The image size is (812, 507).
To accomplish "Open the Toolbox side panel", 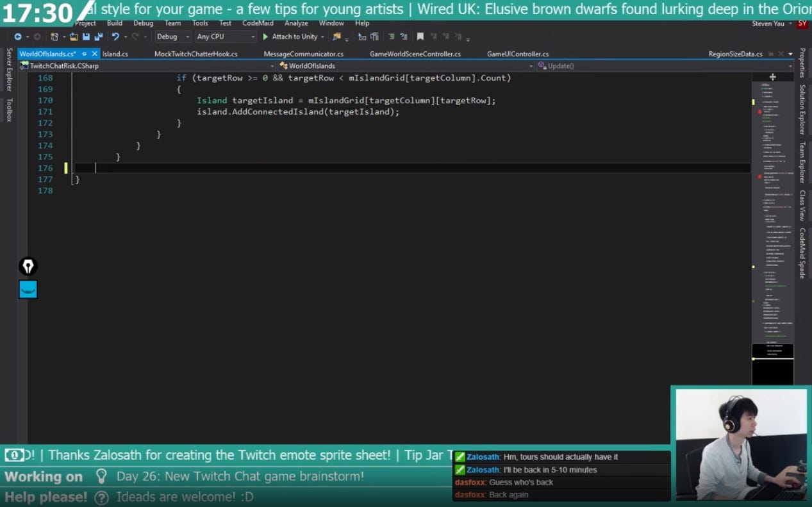I will [9, 110].
